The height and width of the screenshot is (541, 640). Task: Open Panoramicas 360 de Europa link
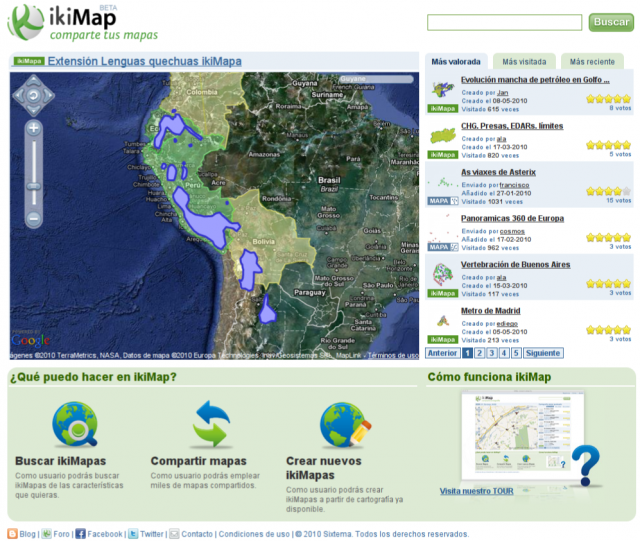tap(512, 218)
